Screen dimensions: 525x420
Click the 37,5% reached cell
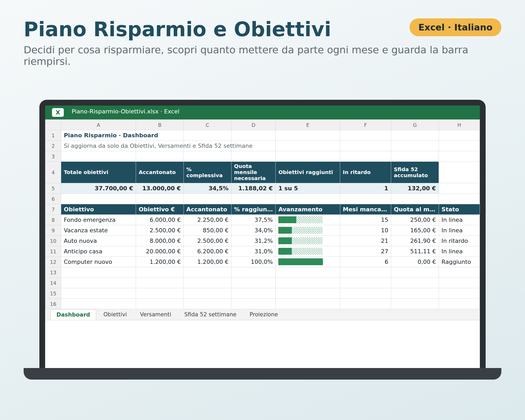(x=253, y=220)
